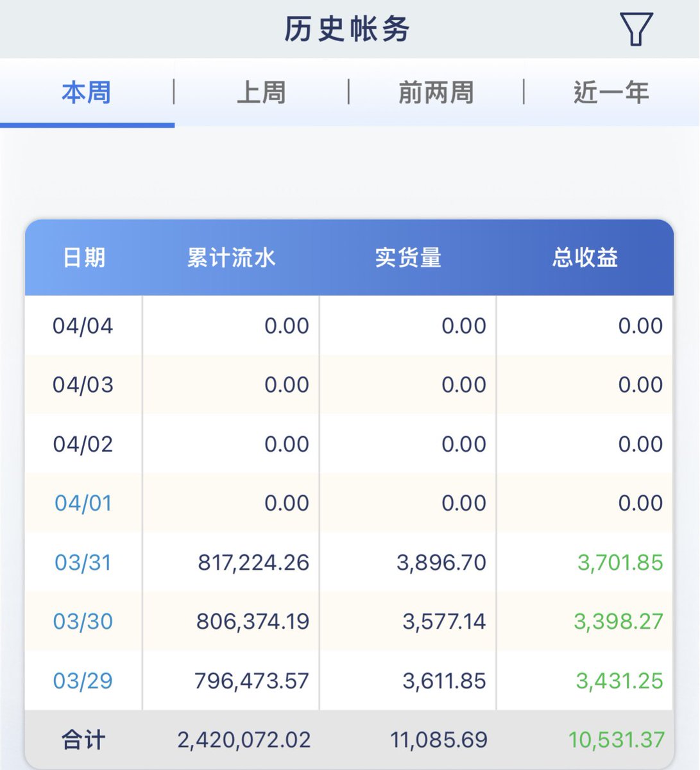Click the 总收益 column header
This screenshot has height=770, width=700.
pos(585,258)
